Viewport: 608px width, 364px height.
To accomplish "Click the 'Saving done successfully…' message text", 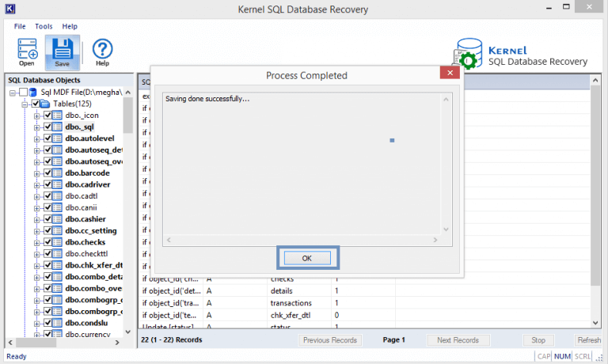I will point(207,99).
